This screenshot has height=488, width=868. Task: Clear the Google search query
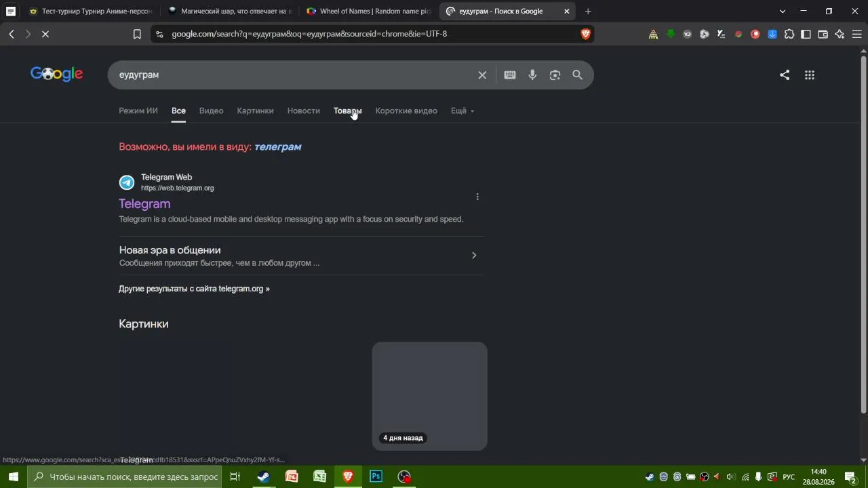[x=482, y=75]
